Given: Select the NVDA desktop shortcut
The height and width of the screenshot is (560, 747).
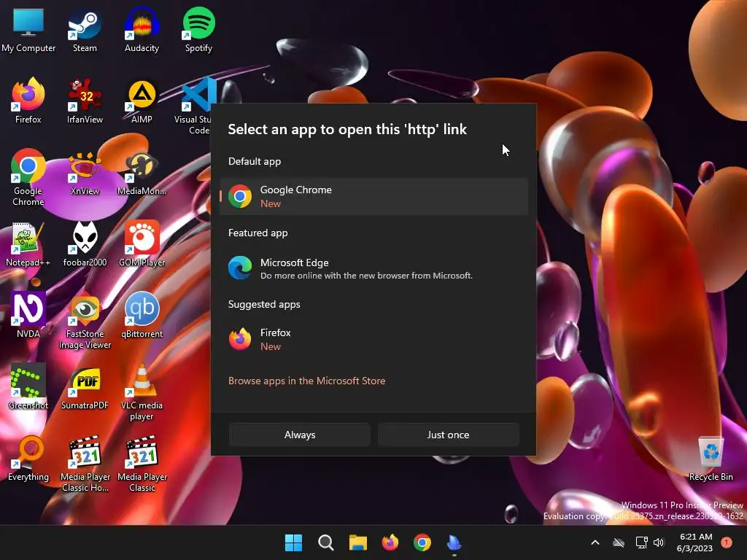Looking at the screenshot, I should 28,315.
